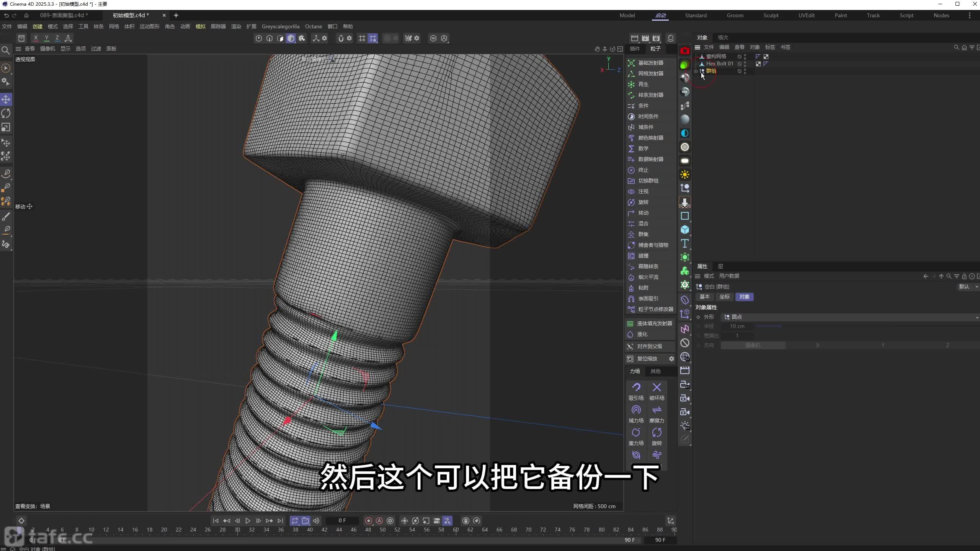This screenshot has height=551, width=980.
Task: Switch to the 场次 tab
Action: [723, 37]
